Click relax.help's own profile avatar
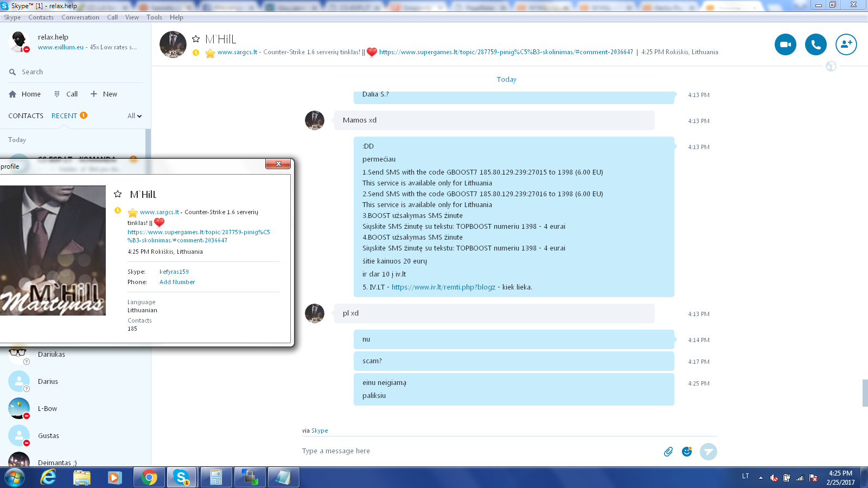Screen dimensions: 868x488 click(x=19, y=42)
